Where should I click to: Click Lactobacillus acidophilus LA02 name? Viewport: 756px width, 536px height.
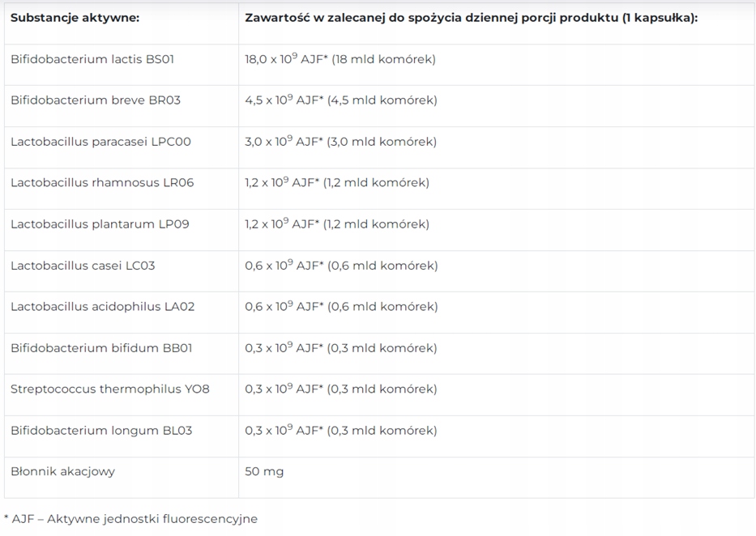tap(102, 307)
